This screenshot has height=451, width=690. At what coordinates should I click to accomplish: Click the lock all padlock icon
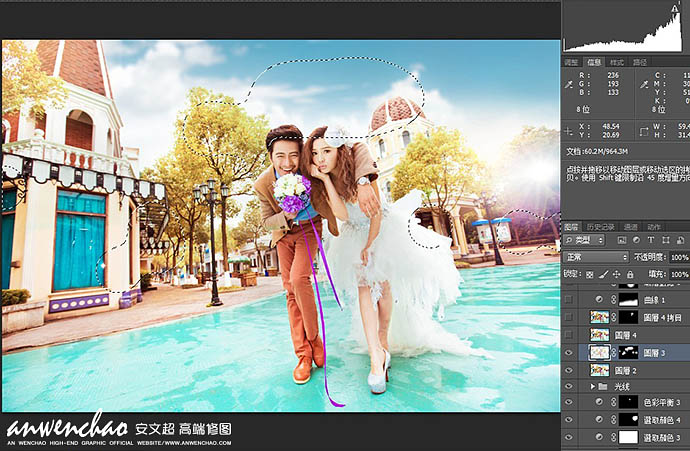[x=624, y=273]
